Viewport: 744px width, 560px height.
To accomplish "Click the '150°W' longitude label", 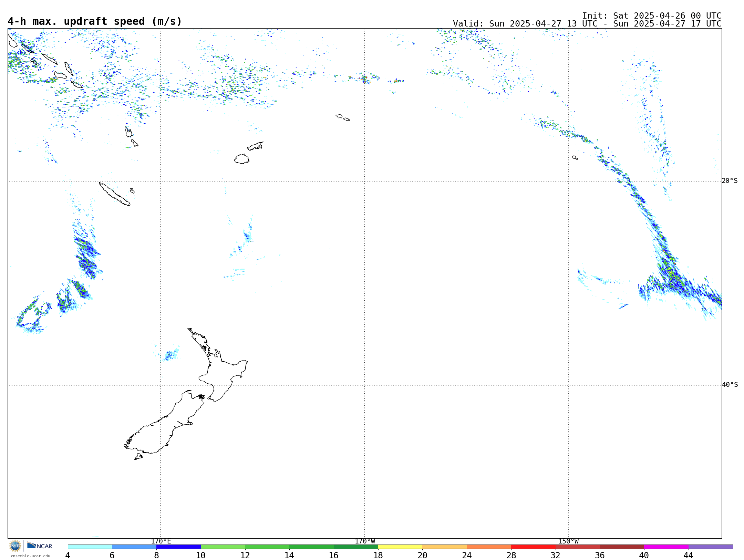I will coord(569,541).
